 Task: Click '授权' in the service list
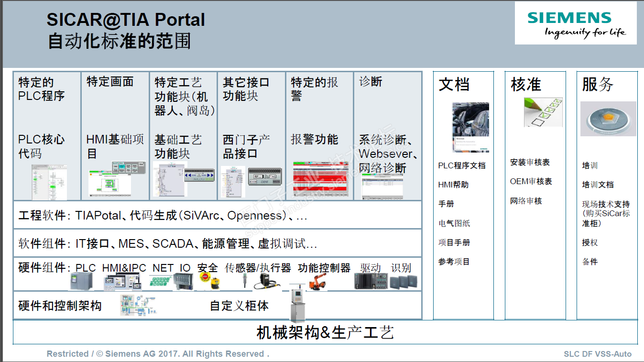click(590, 242)
